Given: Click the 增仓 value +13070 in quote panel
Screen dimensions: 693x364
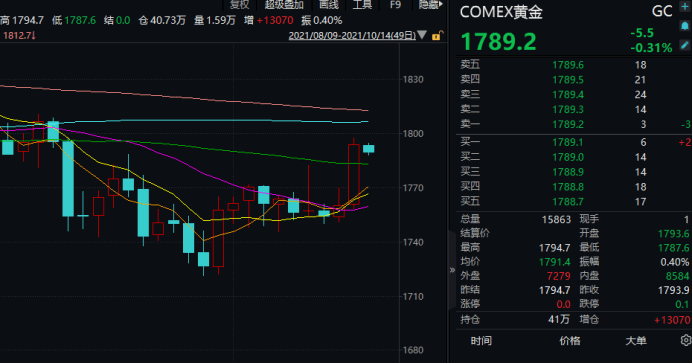Looking at the screenshot, I should click(x=672, y=320).
